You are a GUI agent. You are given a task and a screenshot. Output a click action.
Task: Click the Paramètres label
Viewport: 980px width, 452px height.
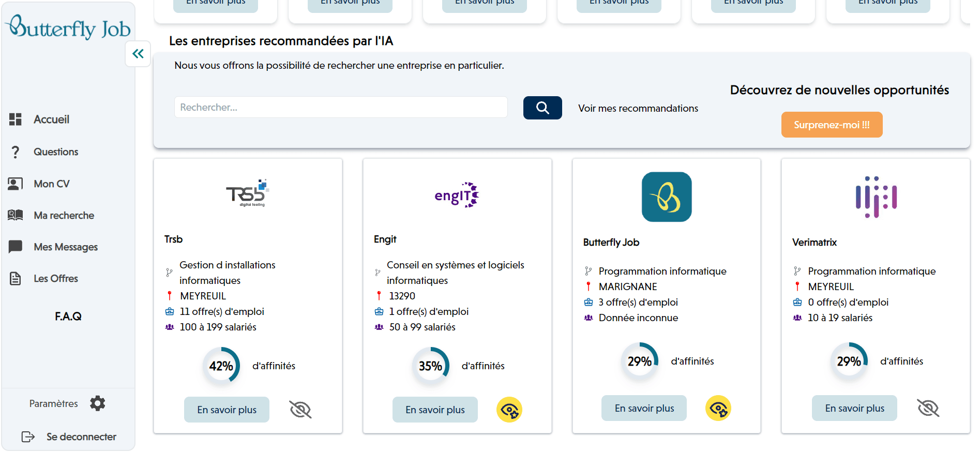click(x=53, y=403)
